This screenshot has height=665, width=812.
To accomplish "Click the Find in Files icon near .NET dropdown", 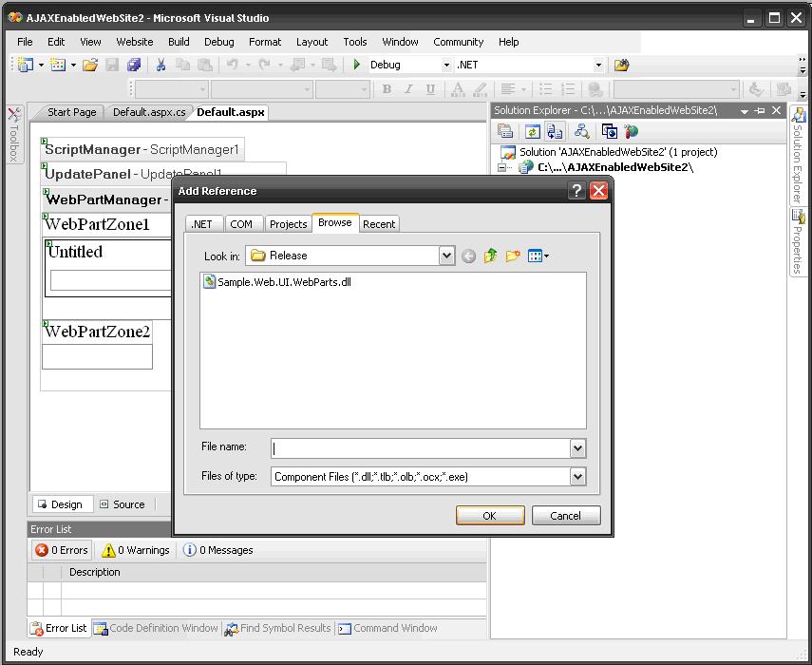I will (x=621, y=65).
